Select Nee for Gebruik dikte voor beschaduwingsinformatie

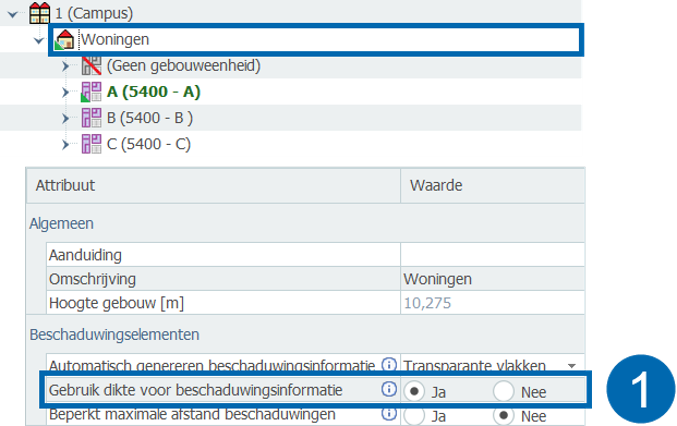pyautogui.click(x=504, y=391)
